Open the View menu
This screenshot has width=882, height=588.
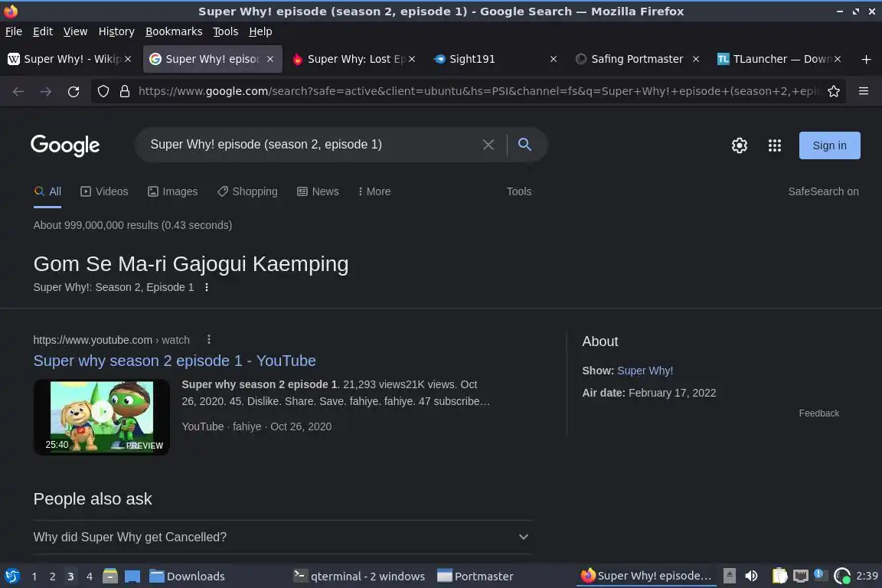coord(75,31)
